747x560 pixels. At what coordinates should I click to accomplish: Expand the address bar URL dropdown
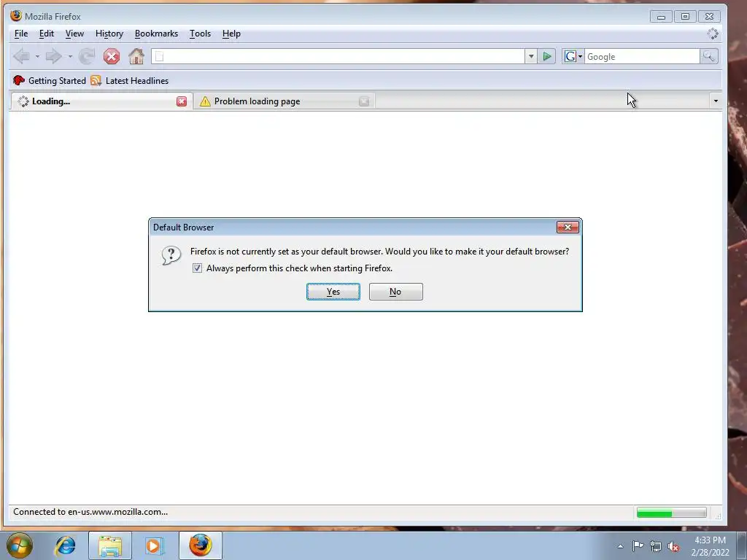coord(531,57)
